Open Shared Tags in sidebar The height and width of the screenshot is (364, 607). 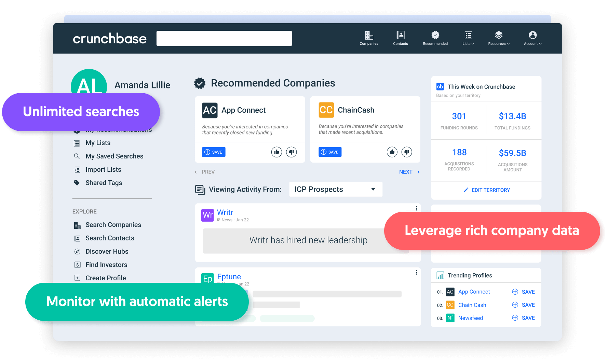(x=104, y=183)
